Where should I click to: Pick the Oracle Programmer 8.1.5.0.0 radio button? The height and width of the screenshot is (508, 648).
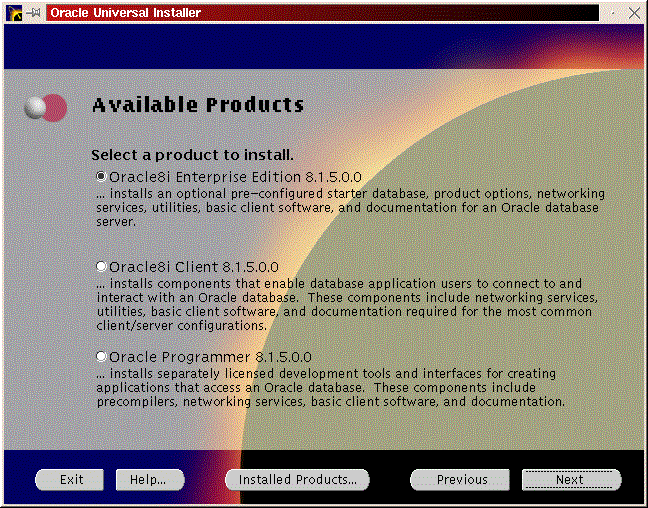(100, 356)
